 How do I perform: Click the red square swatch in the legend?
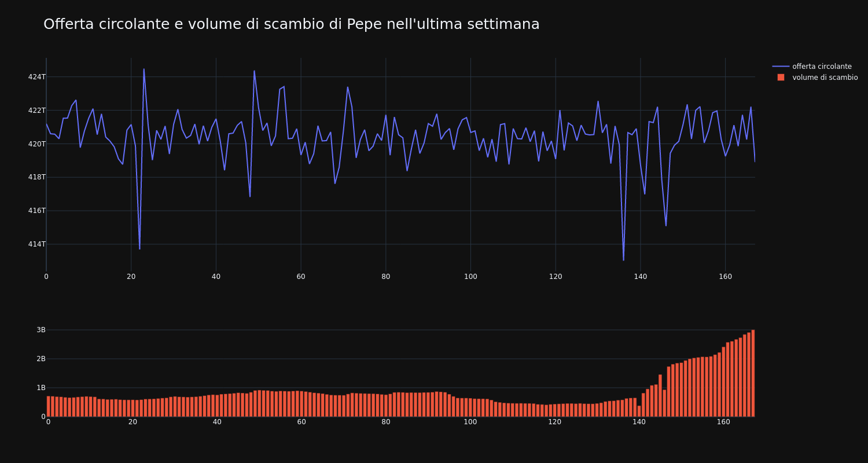click(x=781, y=78)
